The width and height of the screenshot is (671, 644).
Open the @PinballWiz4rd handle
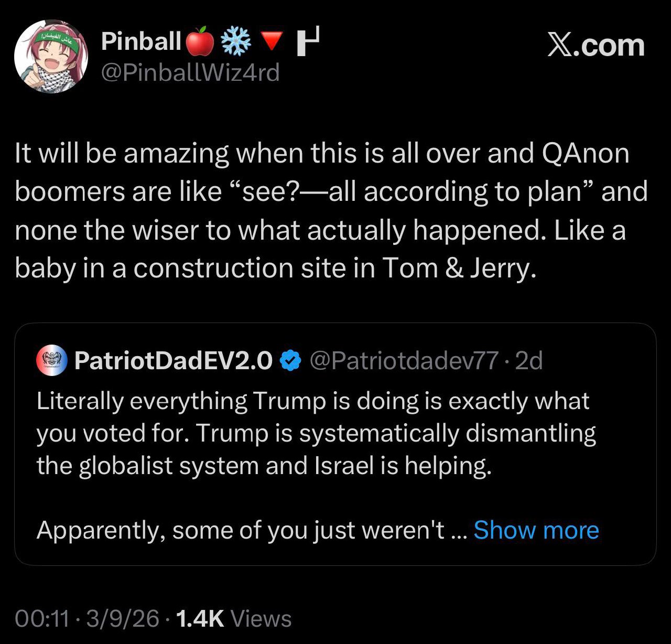[x=190, y=72]
